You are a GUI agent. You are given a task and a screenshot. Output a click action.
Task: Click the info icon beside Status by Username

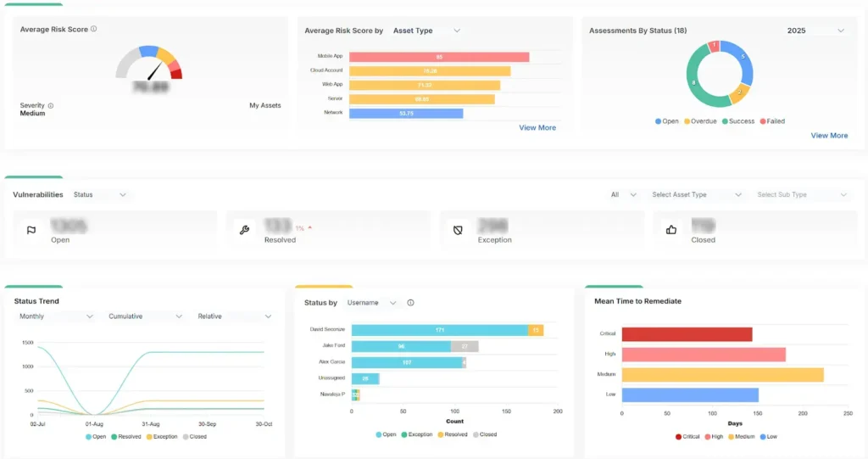point(410,303)
